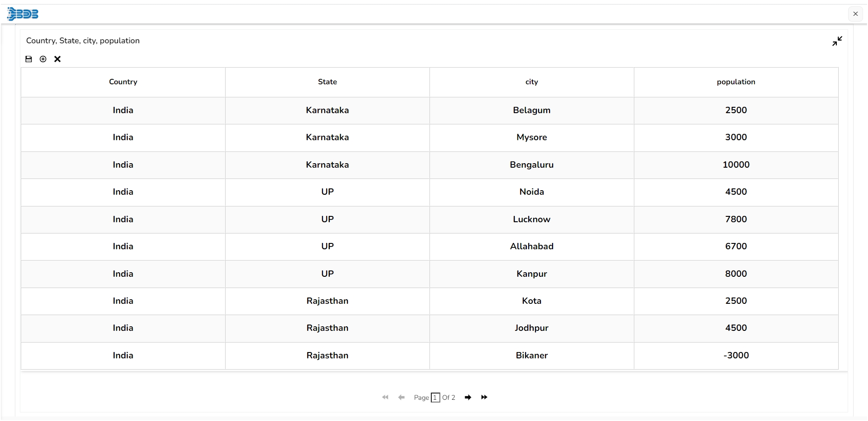Image resolution: width=868 pixels, height=421 pixels.
Task: Click the BDB logo
Action: click(x=23, y=14)
